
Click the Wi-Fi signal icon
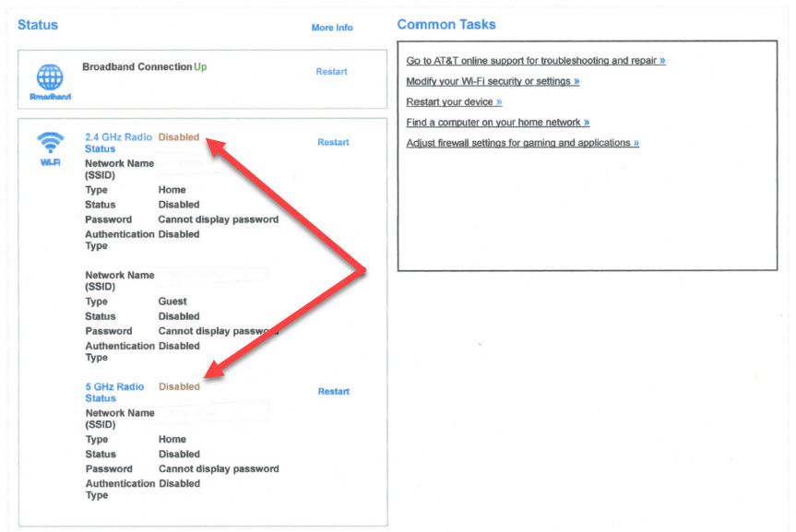[50, 142]
